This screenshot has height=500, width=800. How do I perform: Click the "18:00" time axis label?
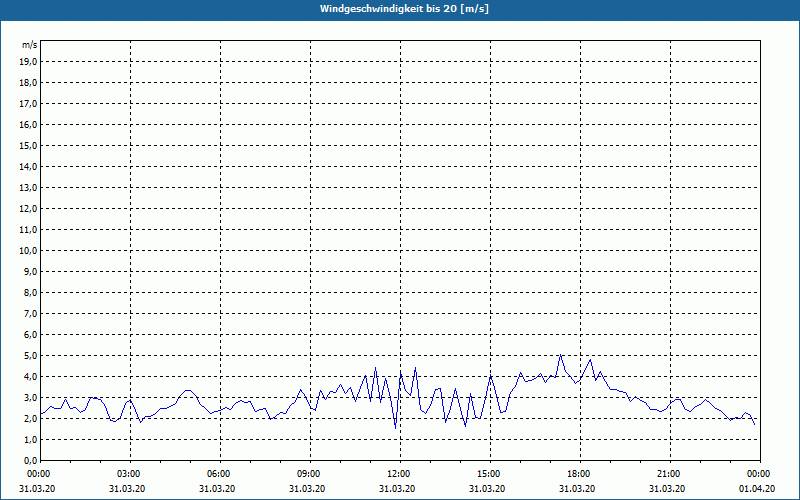(581, 474)
